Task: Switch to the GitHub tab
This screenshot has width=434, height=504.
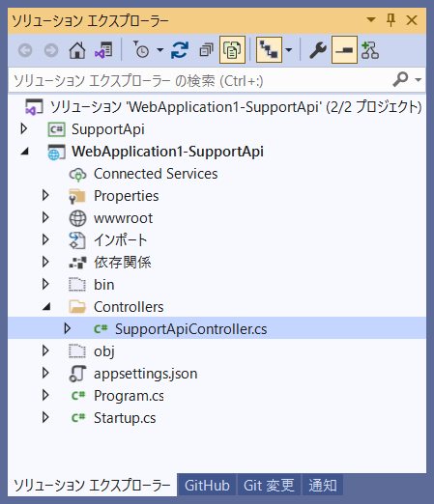Action: [207, 486]
